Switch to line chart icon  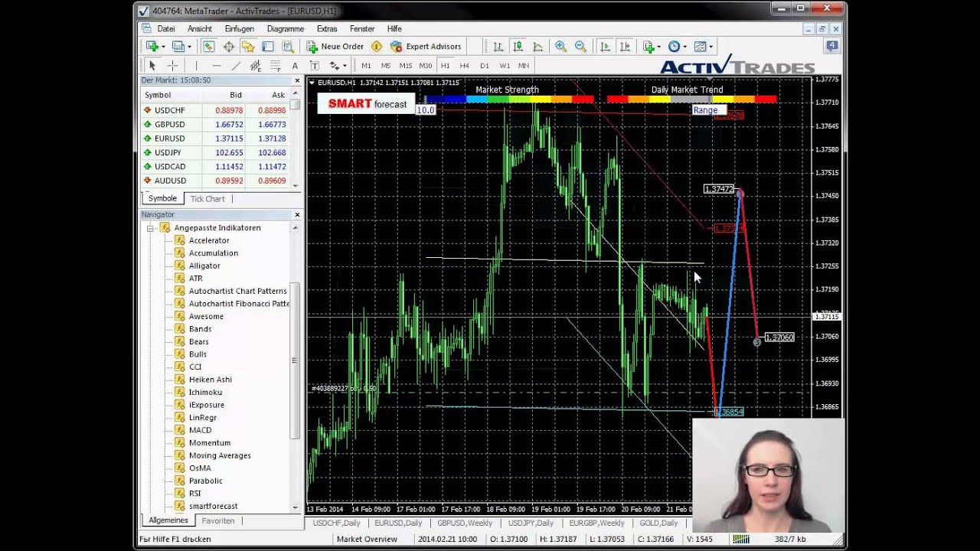click(537, 47)
